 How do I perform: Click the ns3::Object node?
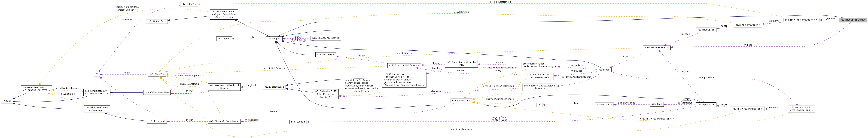pos(274,39)
